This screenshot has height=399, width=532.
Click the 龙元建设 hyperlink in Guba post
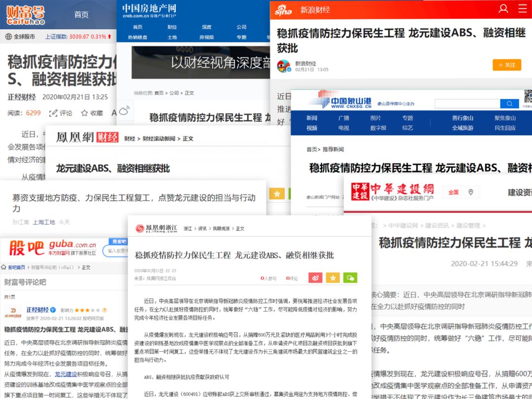(x=66, y=374)
